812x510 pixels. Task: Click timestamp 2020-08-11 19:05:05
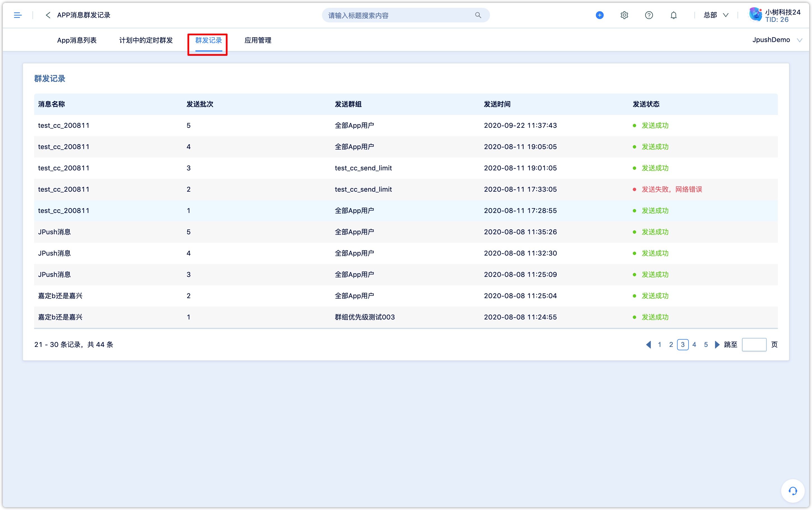coord(520,147)
